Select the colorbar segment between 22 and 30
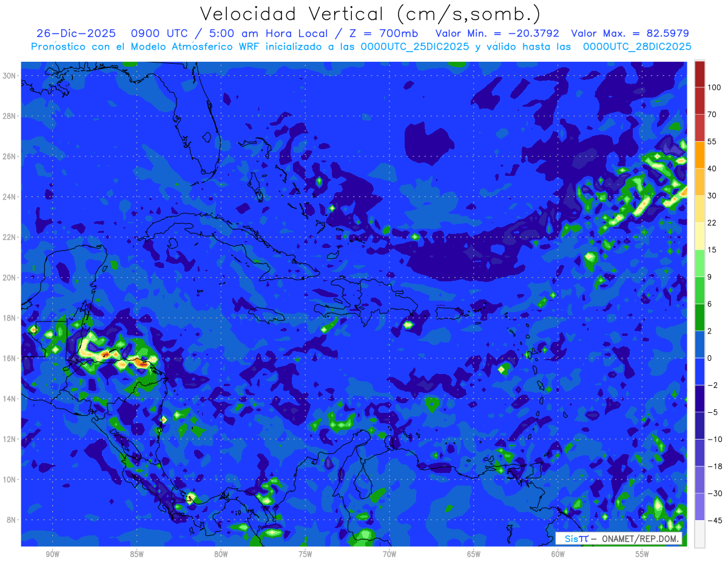This screenshot has width=728, height=562. pyautogui.click(x=699, y=209)
